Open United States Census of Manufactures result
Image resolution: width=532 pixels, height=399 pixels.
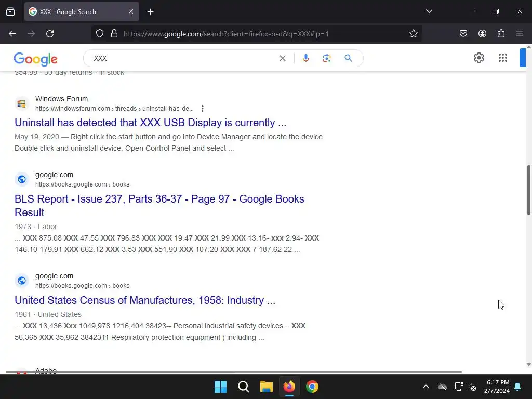coord(145,300)
